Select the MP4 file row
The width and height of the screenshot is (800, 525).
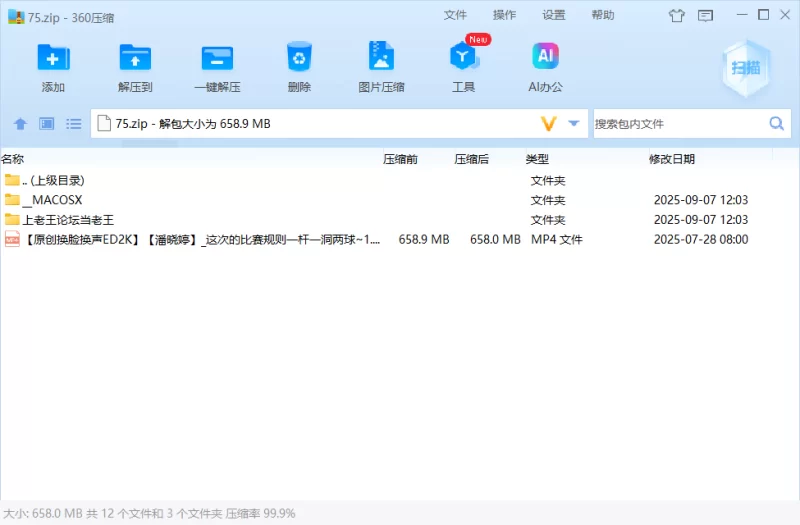(400, 239)
